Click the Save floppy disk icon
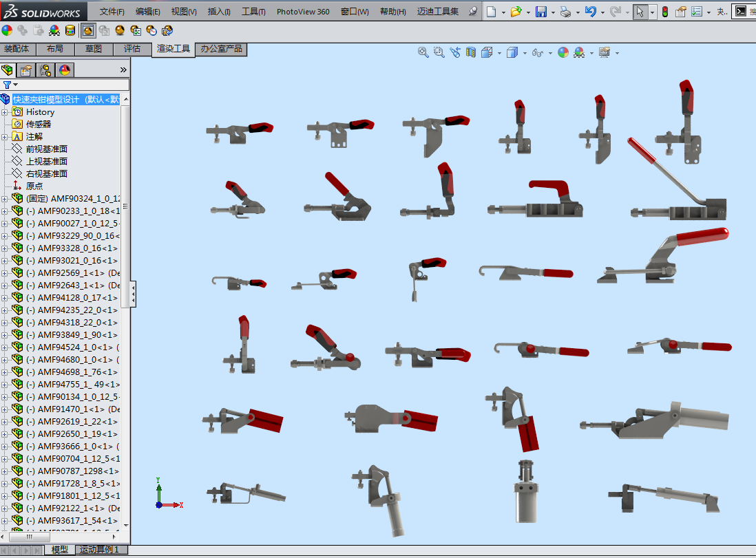This screenshot has height=558, width=756. [x=541, y=12]
